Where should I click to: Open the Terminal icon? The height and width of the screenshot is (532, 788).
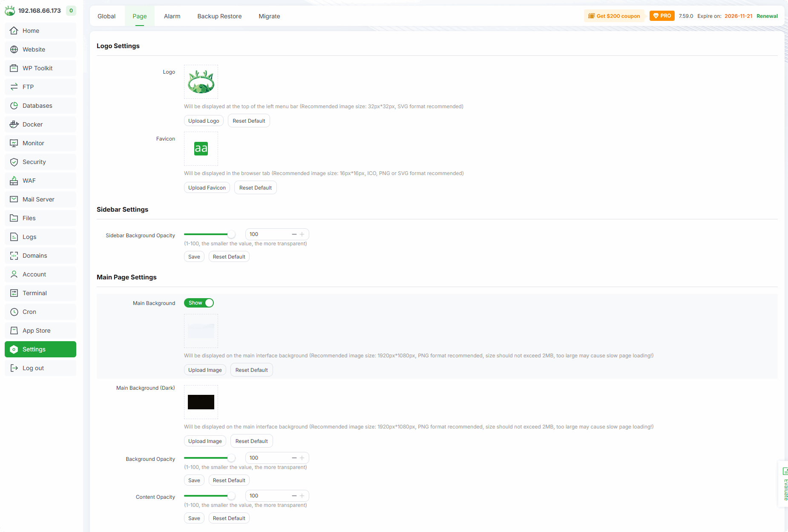click(14, 293)
